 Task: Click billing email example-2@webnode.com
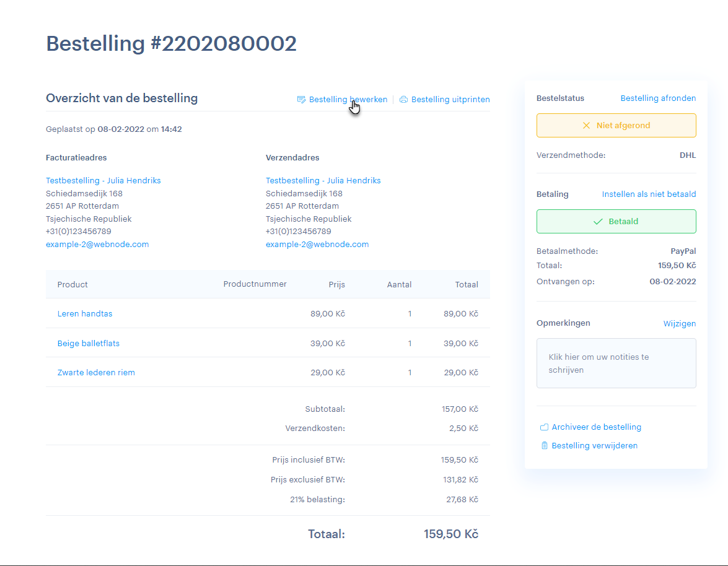97,245
